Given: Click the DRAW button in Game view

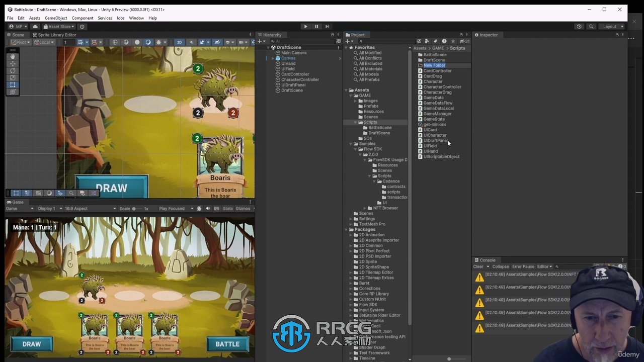Looking at the screenshot, I should [x=32, y=344].
